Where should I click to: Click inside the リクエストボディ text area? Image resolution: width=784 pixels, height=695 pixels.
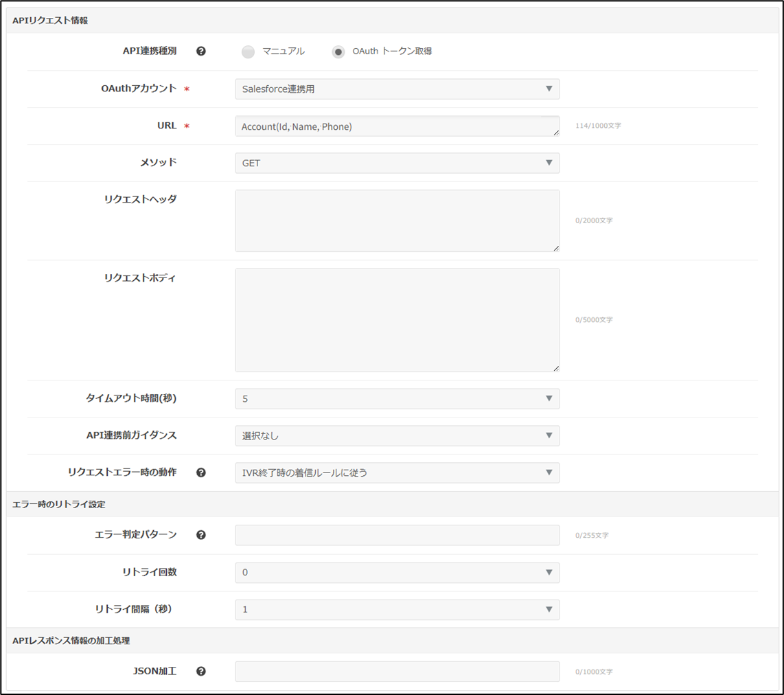coord(397,319)
